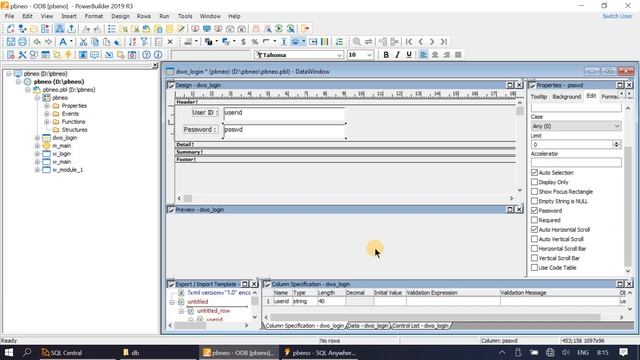Expand the w_module_1 tree node

tap(37, 170)
